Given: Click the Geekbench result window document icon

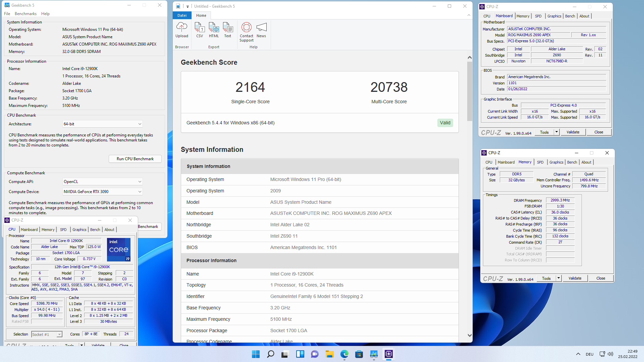Looking at the screenshot, I should click(x=178, y=6).
